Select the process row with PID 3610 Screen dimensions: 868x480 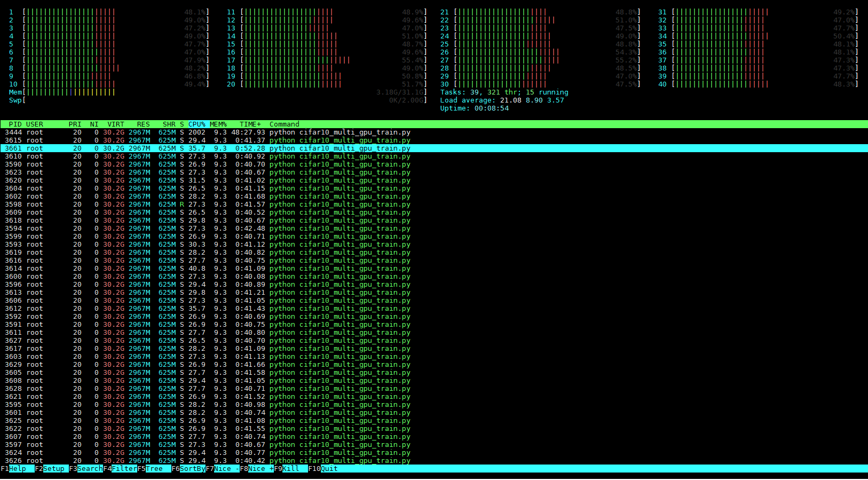434,156
